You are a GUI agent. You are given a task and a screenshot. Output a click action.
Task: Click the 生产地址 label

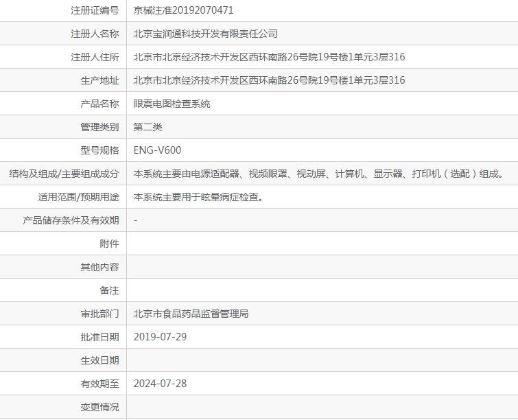pyautogui.click(x=99, y=80)
